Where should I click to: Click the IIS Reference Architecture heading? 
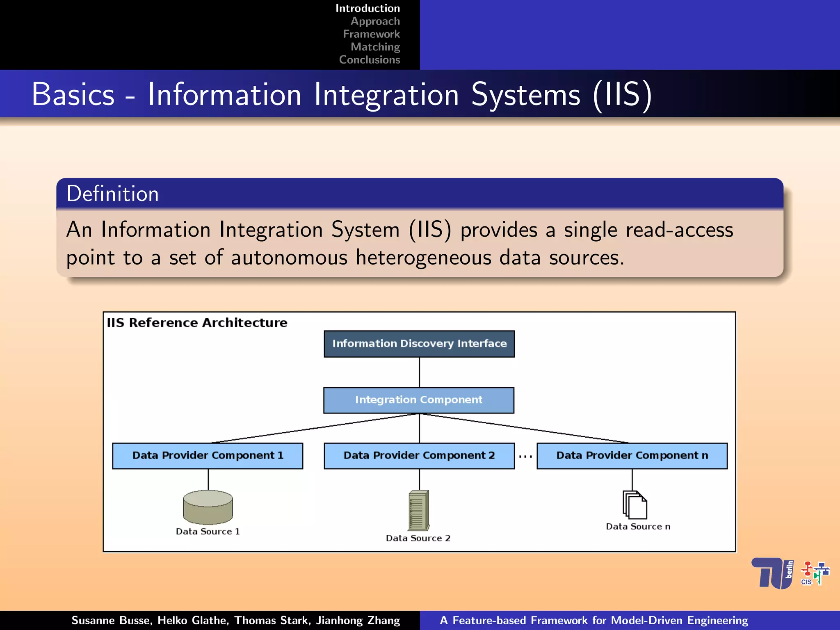(x=197, y=323)
